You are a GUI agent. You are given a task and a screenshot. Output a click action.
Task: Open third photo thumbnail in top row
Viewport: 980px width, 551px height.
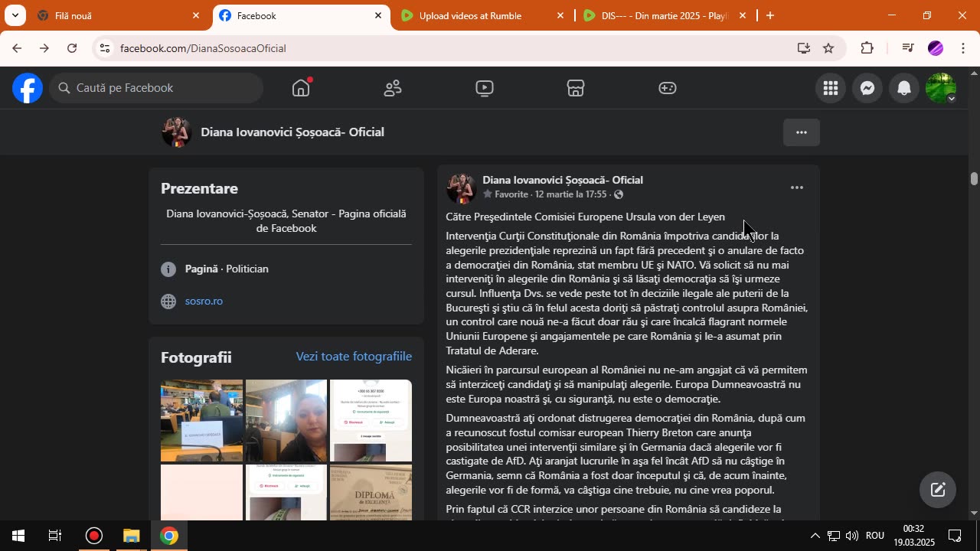371,420
